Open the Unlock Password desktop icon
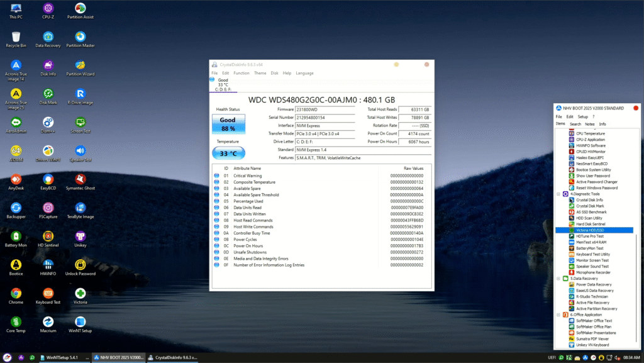This screenshot has width=644, height=363. (80, 265)
